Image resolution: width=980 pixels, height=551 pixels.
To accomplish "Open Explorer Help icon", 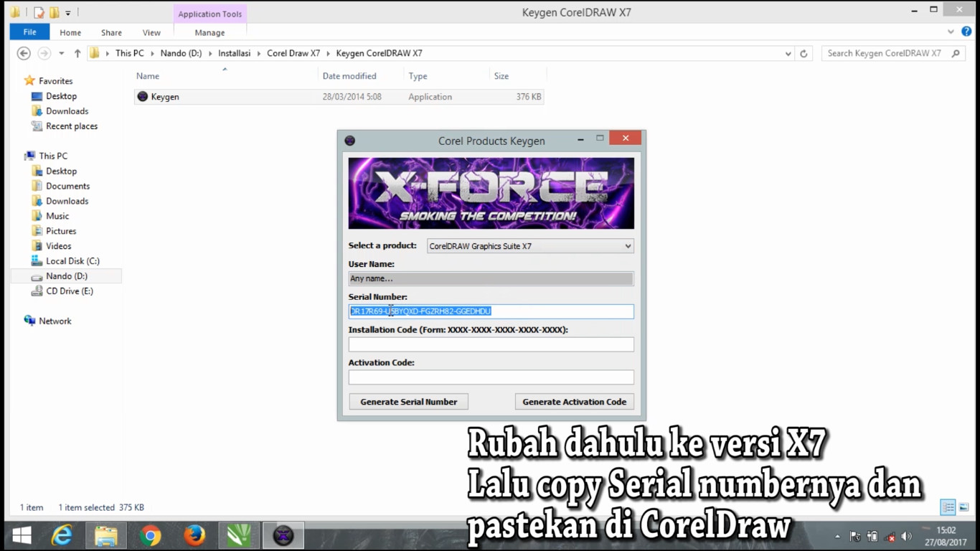I will pyautogui.click(x=967, y=32).
